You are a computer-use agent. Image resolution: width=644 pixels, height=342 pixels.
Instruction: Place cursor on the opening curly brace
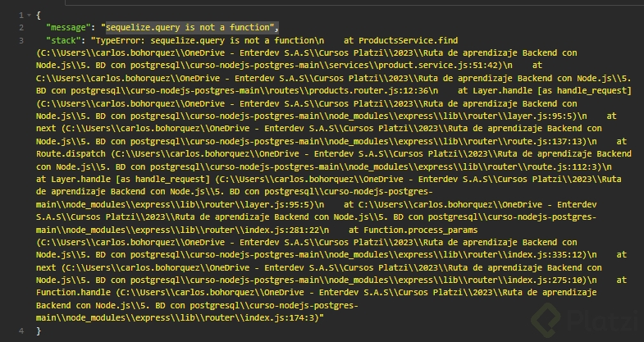pos(39,16)
